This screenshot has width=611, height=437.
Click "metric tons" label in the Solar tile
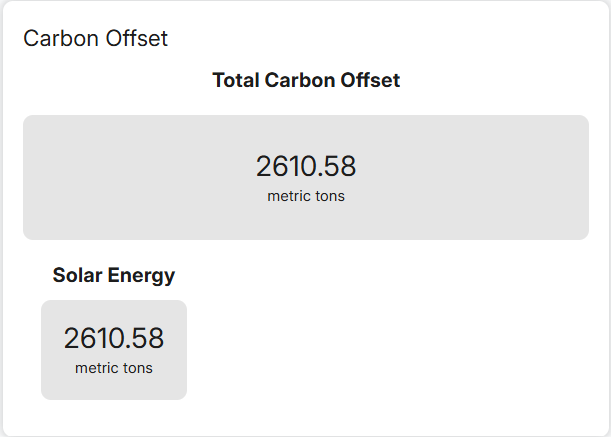click(114, 368)
